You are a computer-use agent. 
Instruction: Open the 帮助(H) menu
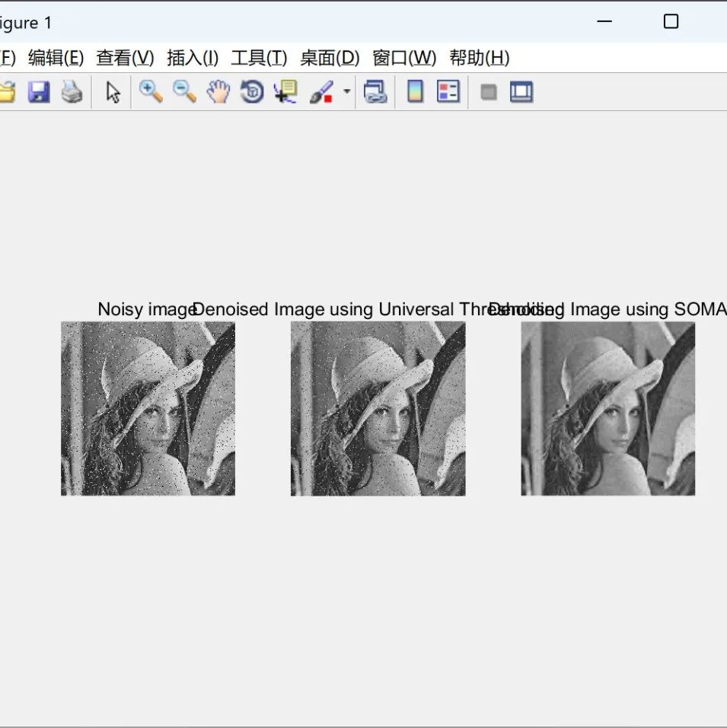pos(479,58)
